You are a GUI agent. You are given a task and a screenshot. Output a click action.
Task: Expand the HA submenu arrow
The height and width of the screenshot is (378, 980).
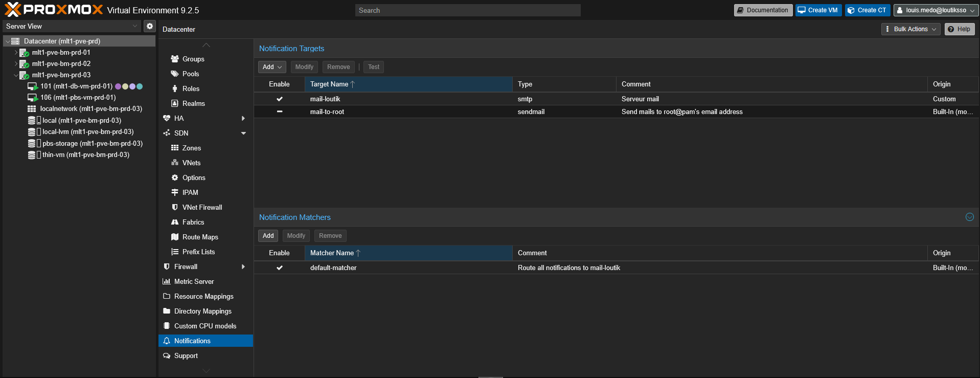(x=243, y=118)
